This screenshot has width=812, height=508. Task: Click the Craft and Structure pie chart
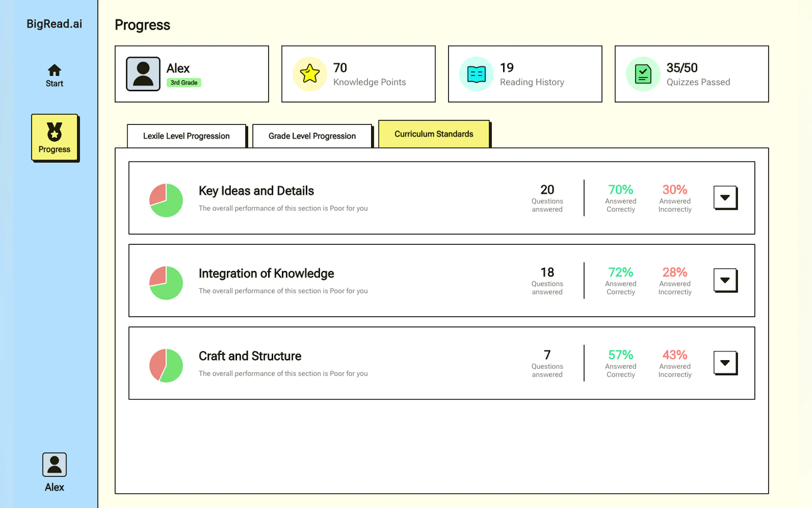166,366
